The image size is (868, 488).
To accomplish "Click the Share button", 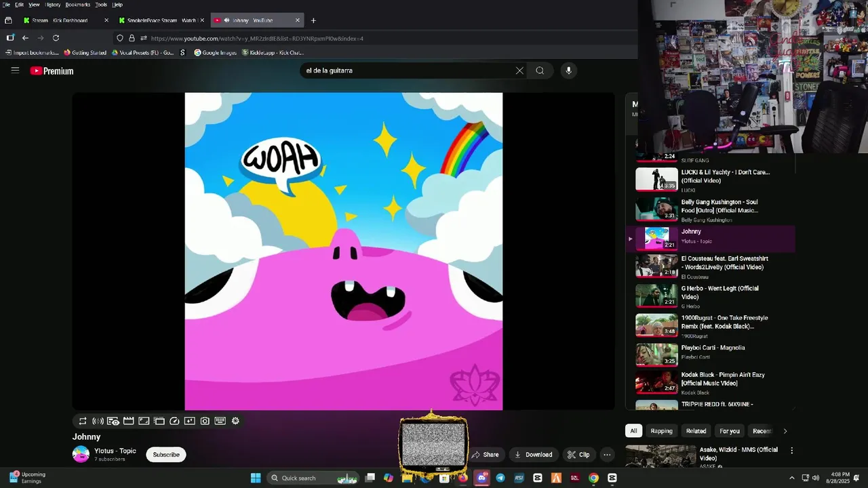I will click(x=486, y=455).
